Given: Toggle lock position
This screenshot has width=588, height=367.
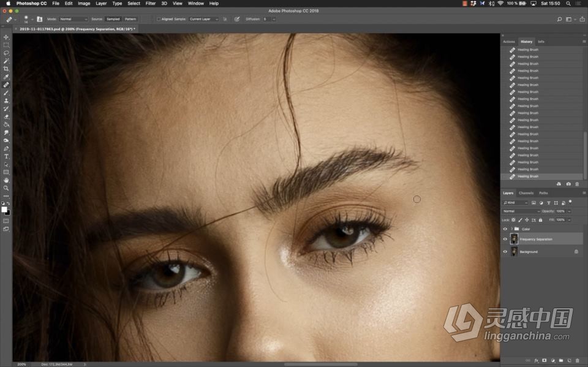Looking at the screenshot, I should (x=527, y=220).
